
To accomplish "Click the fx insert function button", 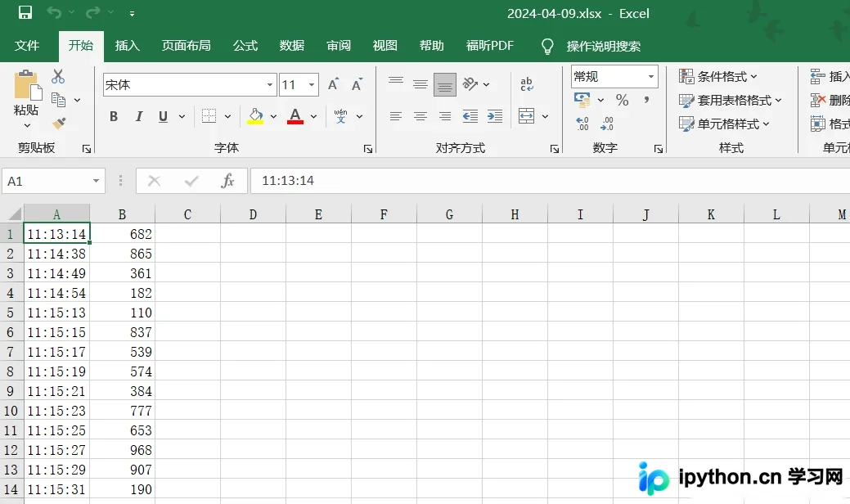I will pyautogui.click(x=227, y=181).
